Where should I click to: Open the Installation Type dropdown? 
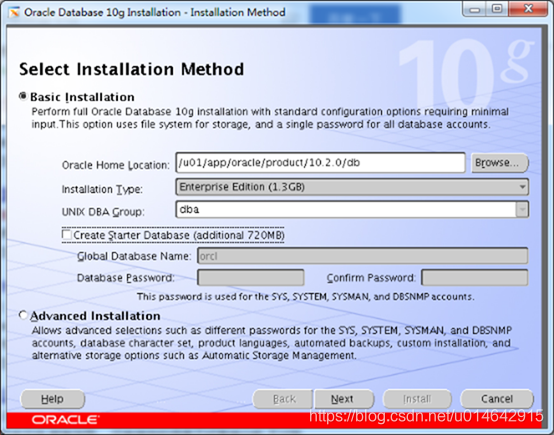(x=352, y=187)
